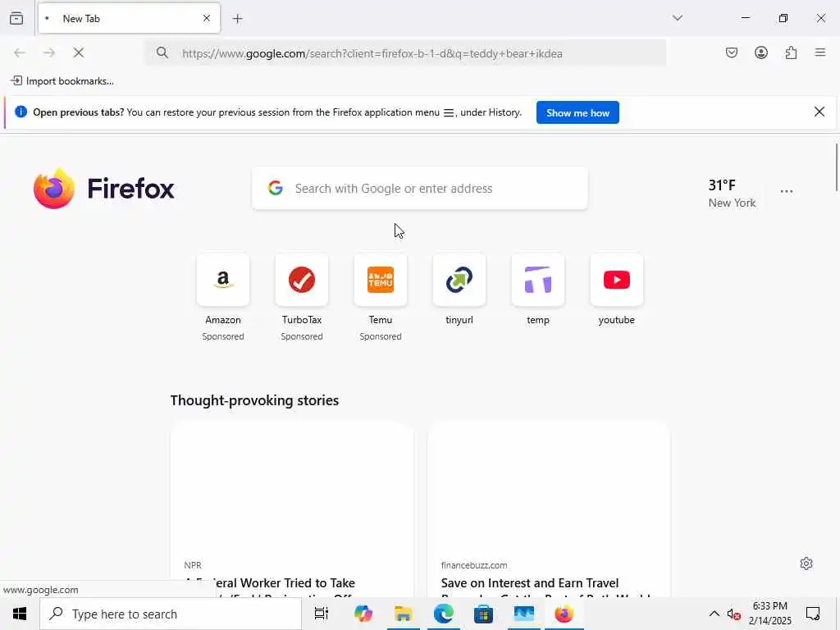The height and width of the screenshot is (630, 840).
Task: Open new tab personalize gear icon
Action: tap(806, 564)
